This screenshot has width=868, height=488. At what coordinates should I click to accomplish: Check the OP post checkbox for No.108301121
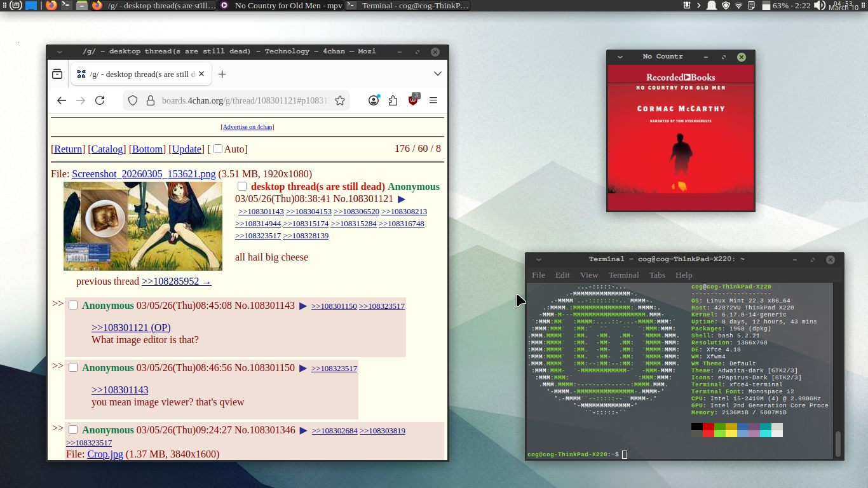[x=242, y=186]
